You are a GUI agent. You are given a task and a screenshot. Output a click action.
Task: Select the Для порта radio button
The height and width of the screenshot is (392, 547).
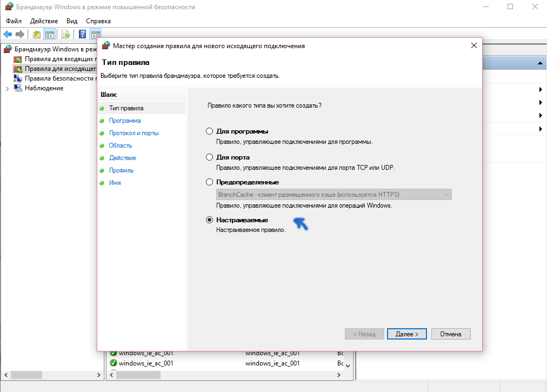209,157
